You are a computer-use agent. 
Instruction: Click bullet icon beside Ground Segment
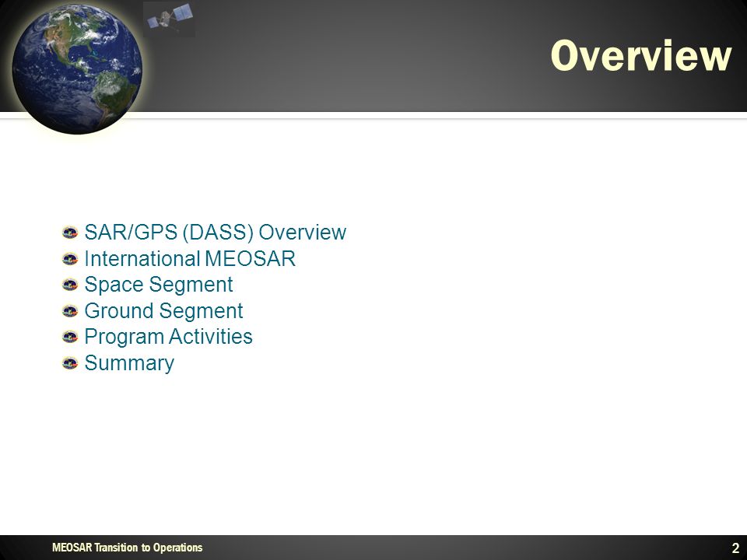pos(70,311)
